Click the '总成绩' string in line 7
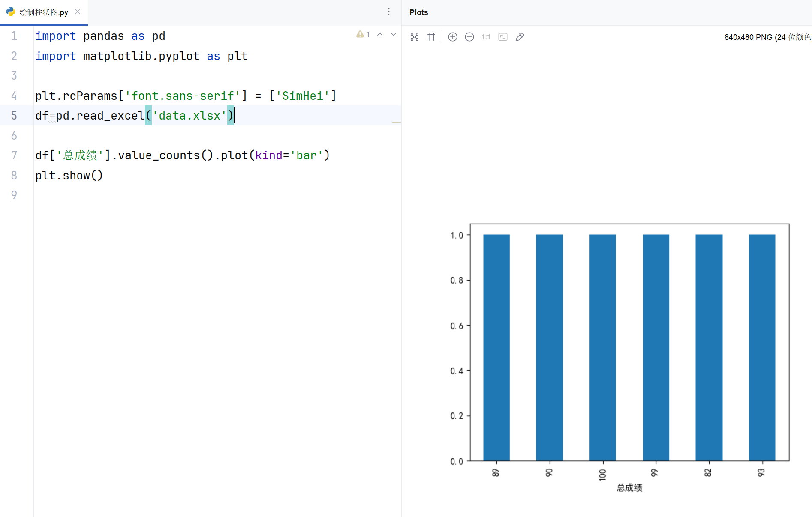812x517 pixels. (x=80, y=155)
